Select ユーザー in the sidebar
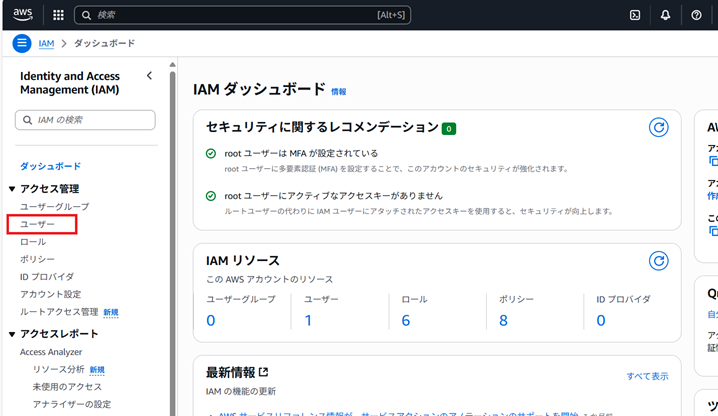Screen dimensions: 718x416 (38, 224)
